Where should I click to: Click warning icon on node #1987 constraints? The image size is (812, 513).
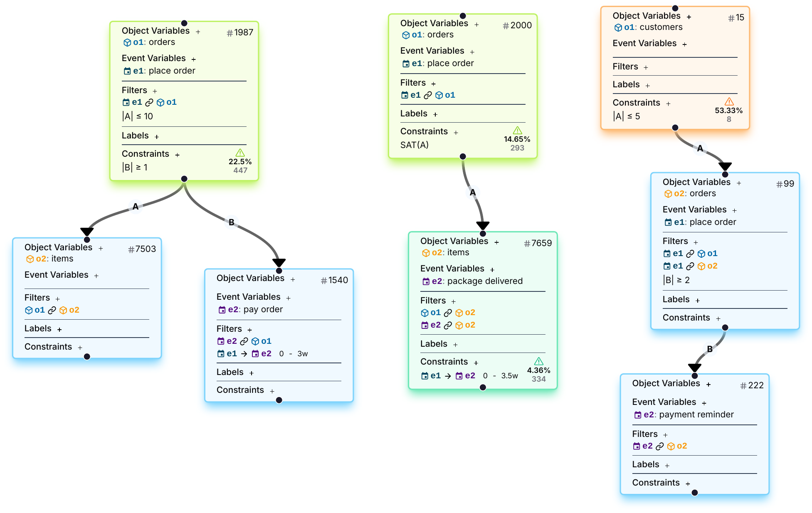point(240,153)
